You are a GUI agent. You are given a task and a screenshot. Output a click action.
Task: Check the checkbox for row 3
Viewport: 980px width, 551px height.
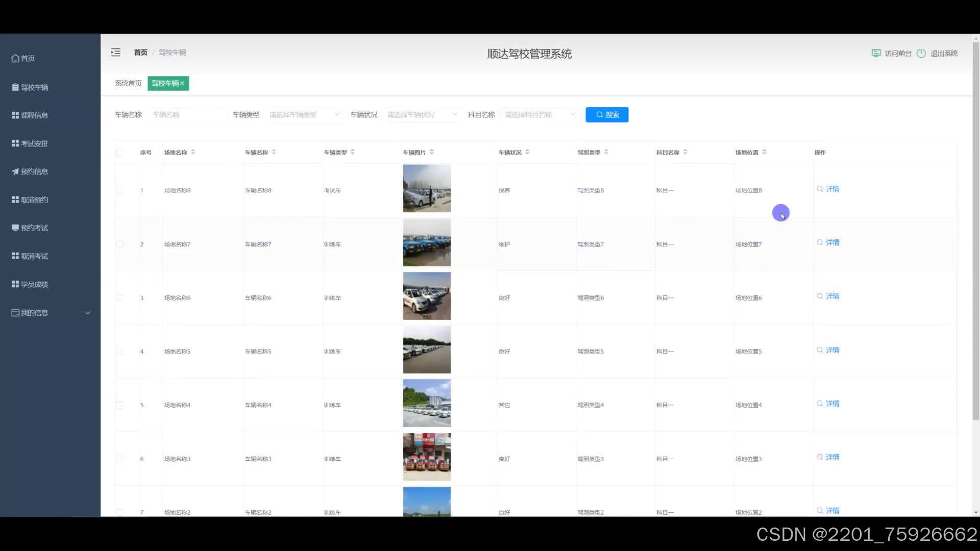(x=119, y=298)
